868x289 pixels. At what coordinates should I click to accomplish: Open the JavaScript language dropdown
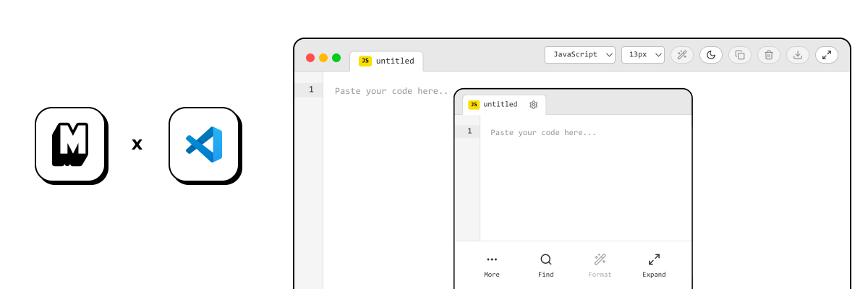point(580,55)
